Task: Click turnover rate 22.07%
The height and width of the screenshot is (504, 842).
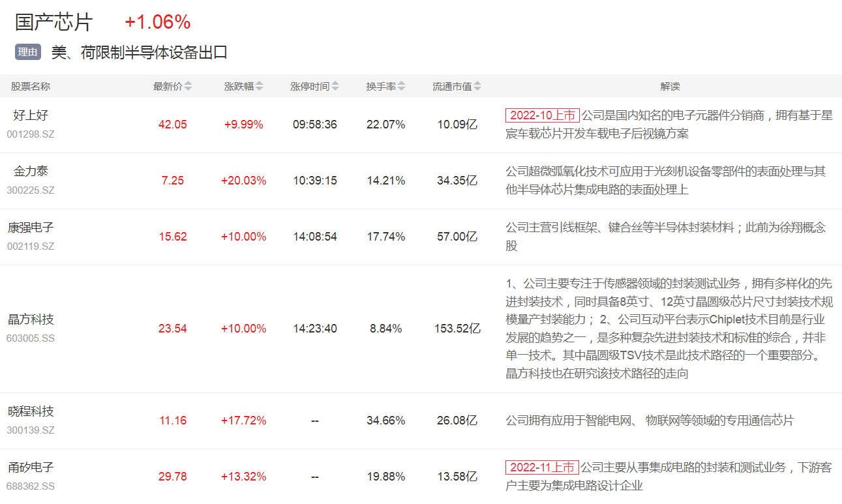Action: coord(386,125)
